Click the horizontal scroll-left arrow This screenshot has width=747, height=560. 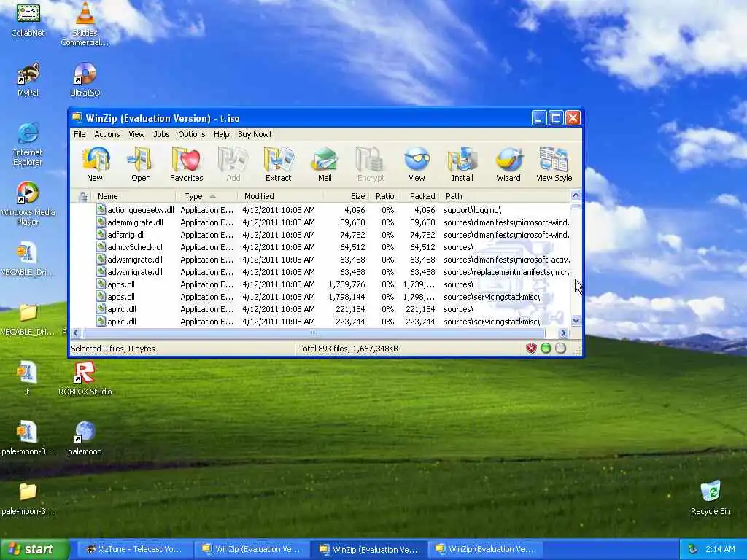coord(75,332)
